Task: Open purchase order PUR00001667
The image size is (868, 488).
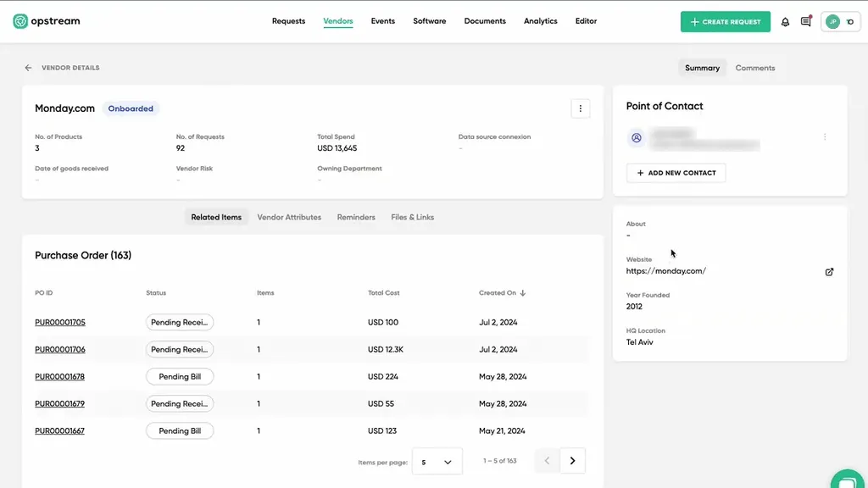Action: point(60,430)
